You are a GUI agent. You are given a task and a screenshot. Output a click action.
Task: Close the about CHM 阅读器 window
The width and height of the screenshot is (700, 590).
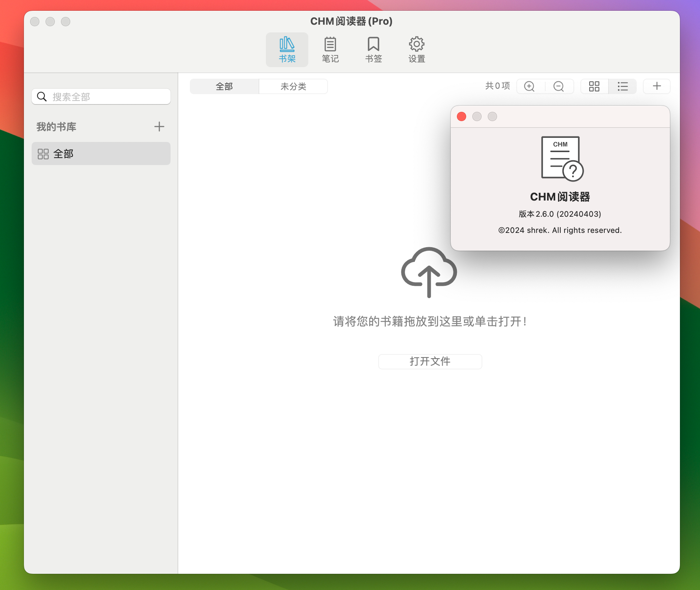tap(462, 116)
